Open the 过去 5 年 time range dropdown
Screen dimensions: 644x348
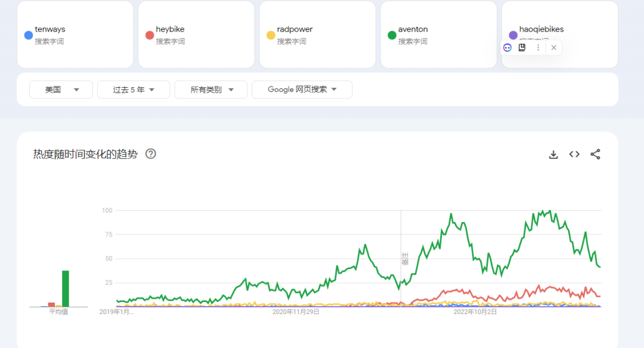click(134, 90)
